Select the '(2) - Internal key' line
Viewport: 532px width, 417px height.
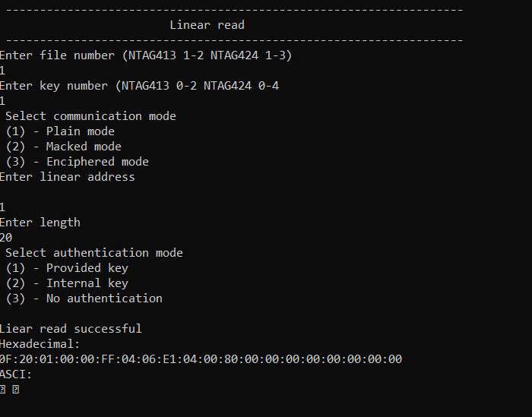(x=67, y=283)
